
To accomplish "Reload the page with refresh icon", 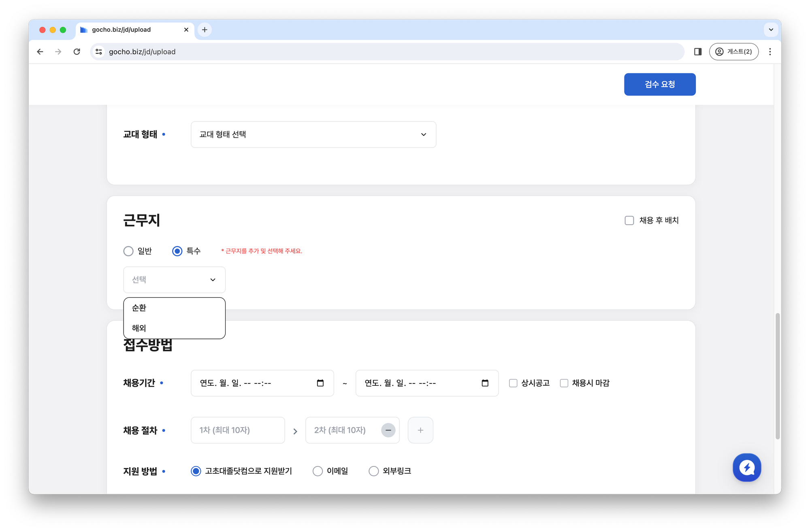I will pos(77,52).
